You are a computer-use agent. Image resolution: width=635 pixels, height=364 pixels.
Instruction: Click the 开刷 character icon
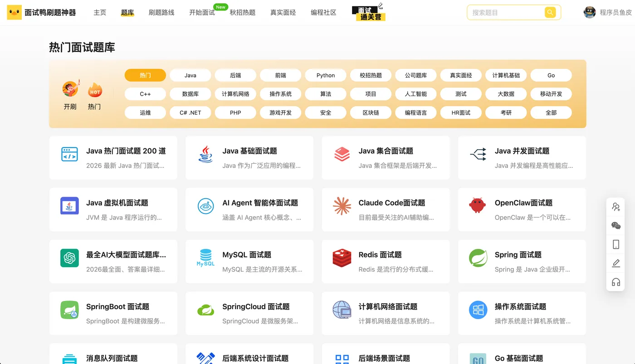(x=70, y=89)
